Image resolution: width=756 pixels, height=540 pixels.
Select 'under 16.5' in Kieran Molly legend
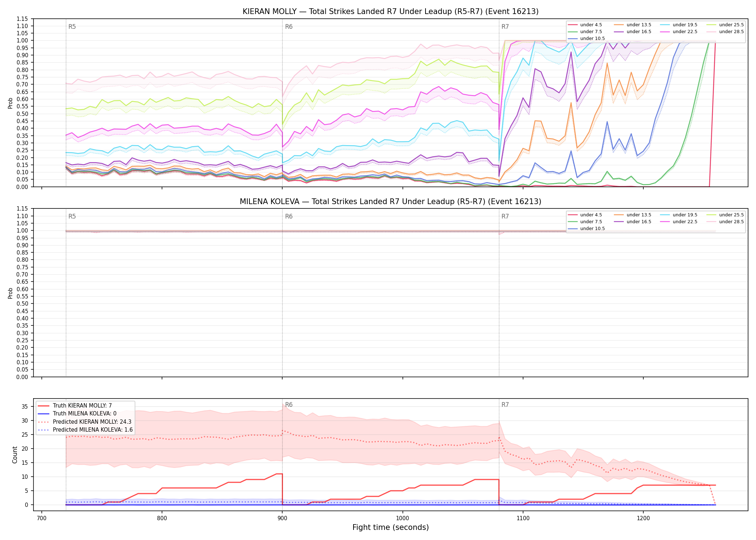(633, 32)
